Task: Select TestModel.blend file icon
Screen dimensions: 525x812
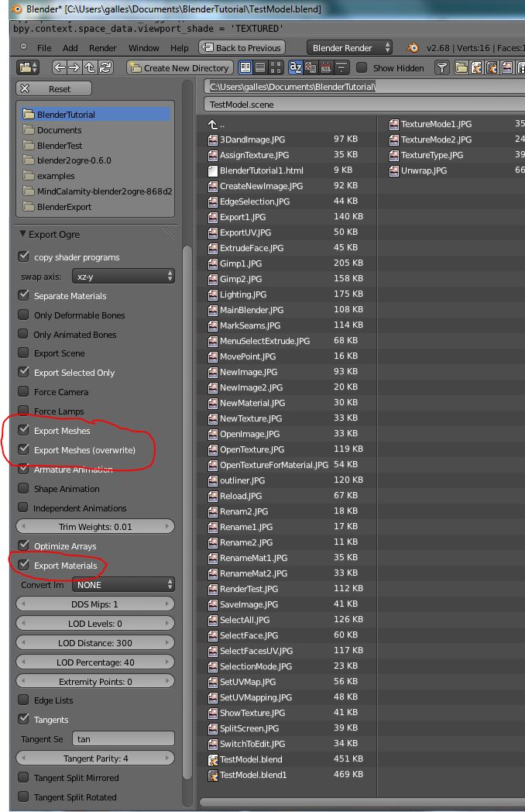Action: (x=212, y=759)
